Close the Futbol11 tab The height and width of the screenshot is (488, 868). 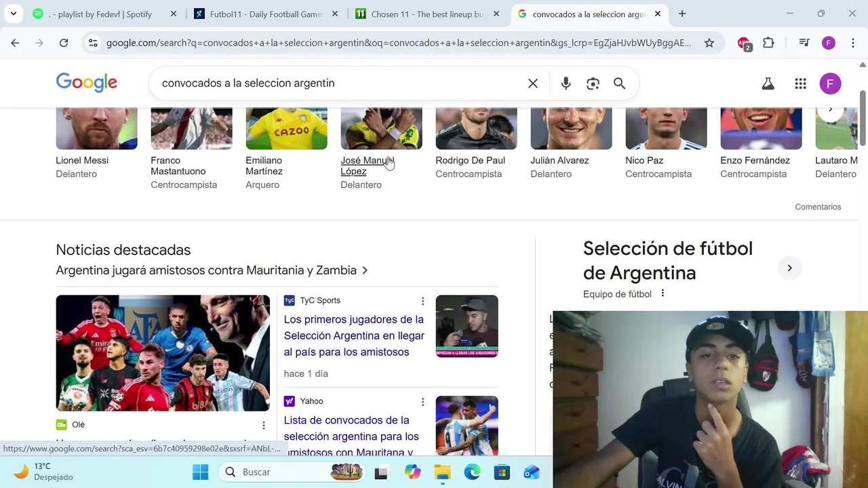(335, 14)
